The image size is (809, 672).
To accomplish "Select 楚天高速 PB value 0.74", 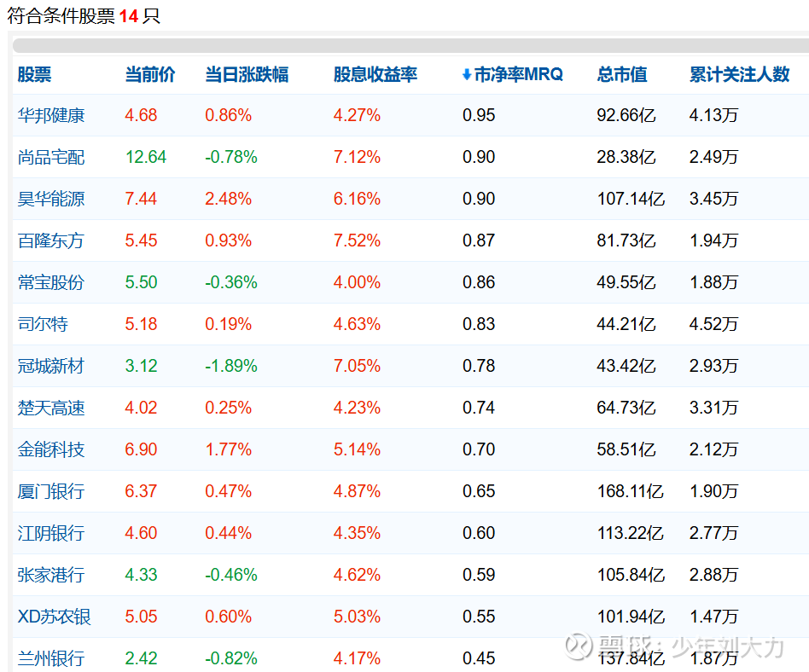I will click(x=478, y=408).
